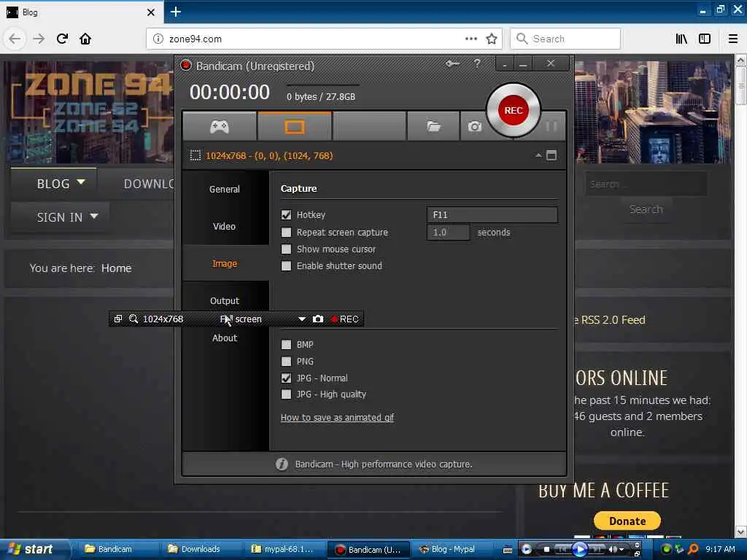This screenshot has height=560, width=747.
Task: Enable Show mouse cursor checkbox
Action: (x=286, y=249)
